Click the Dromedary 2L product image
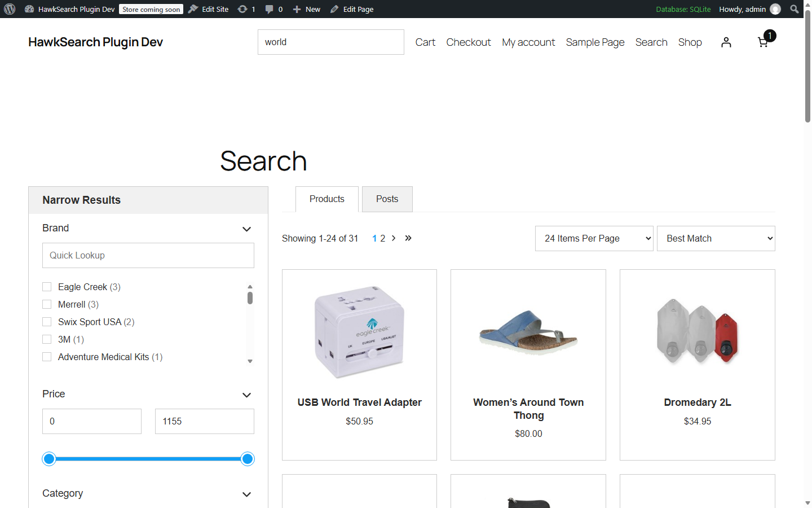 [x=698, y=332]
